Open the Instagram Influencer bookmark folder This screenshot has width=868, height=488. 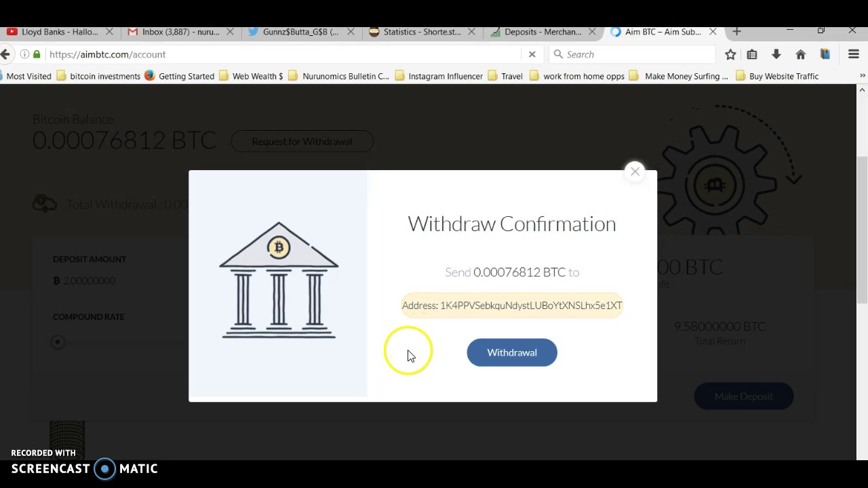click(439, 76)
